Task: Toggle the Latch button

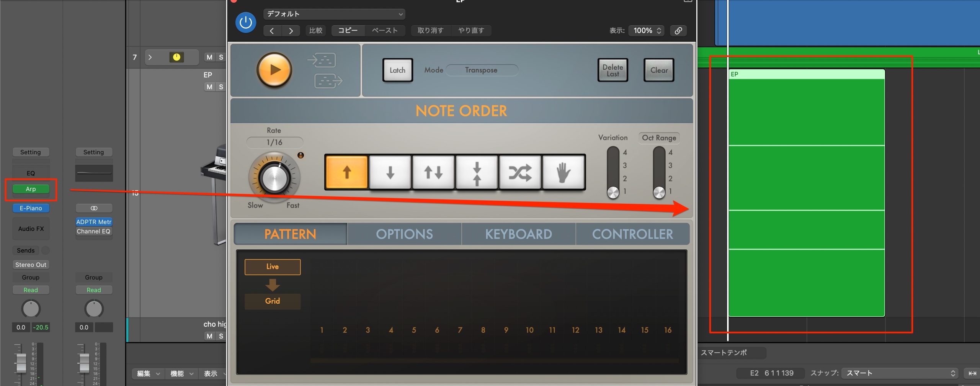Action: click(x=397, y=70)
